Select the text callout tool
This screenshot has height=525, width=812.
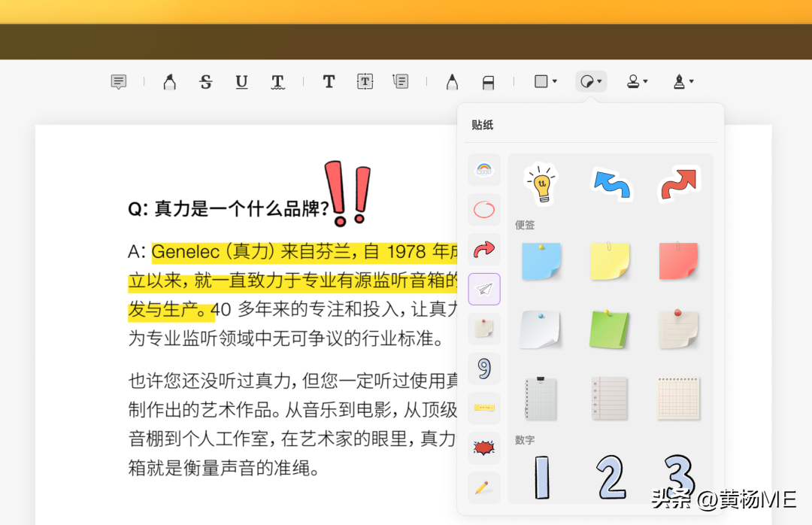pos(401,81)
